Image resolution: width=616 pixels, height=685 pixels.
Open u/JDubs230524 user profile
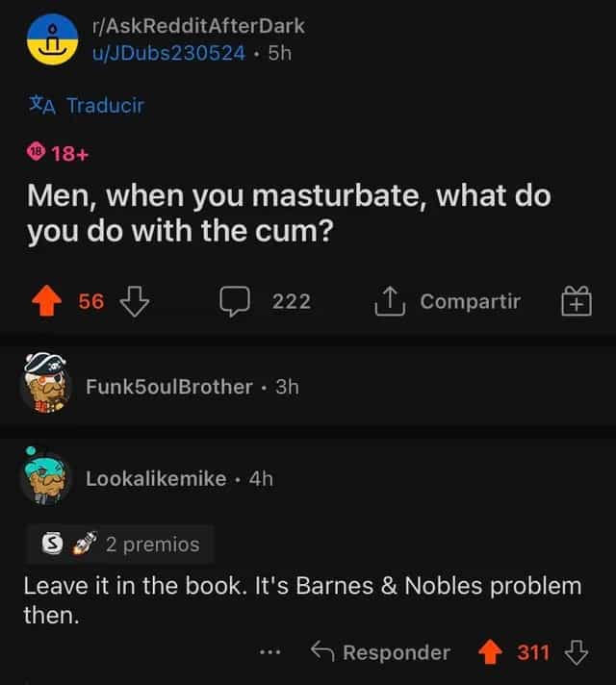pyautogui.click(x=168, y=53)
